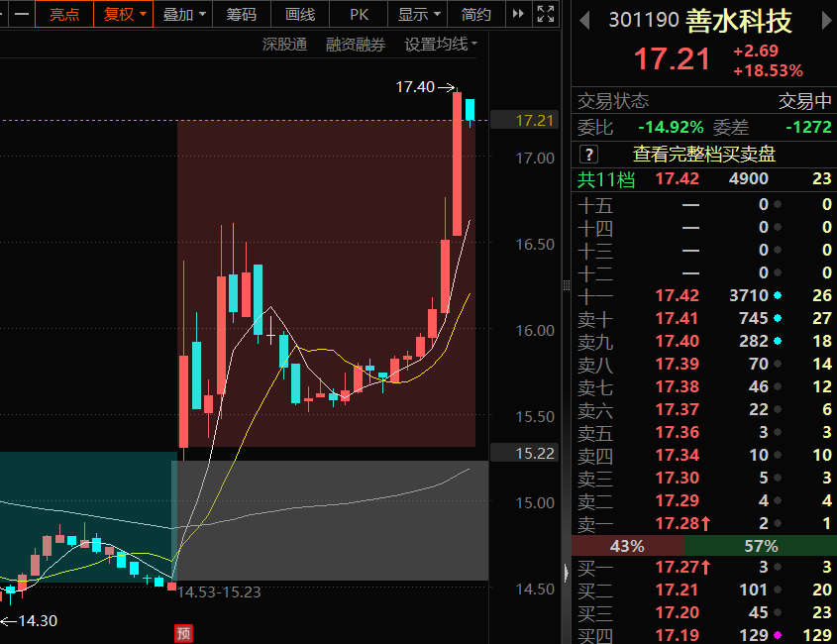Image resolution: width=837 pixels, height=644 pixels.
Task: Click the stock name 善水科技
Action: pyautogui.click(x=738, y=22)
